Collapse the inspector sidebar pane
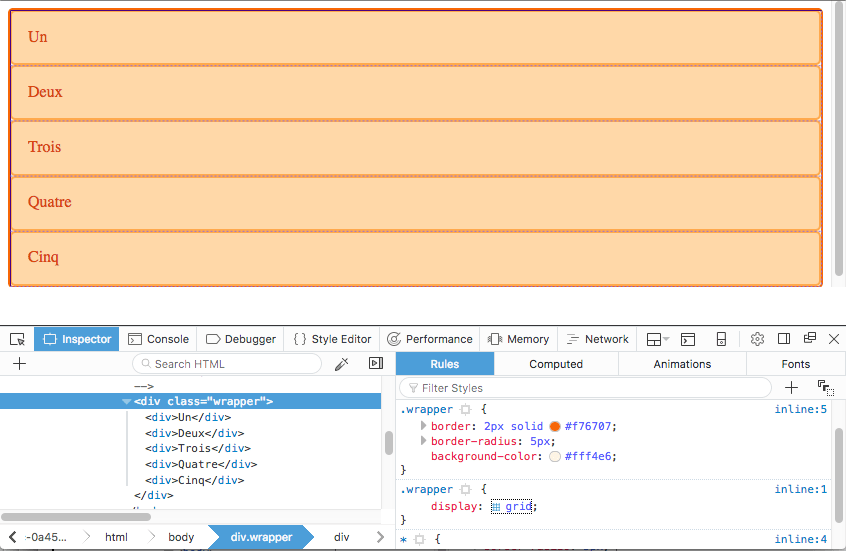This screenshot has width=846, height=551. pos(376,364)
